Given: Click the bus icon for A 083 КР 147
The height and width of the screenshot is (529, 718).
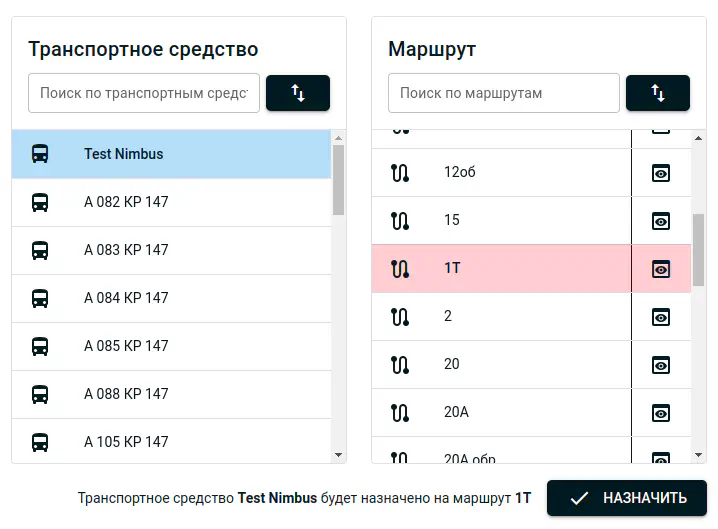Looking at the screenshot, I should tap(40, 250).
